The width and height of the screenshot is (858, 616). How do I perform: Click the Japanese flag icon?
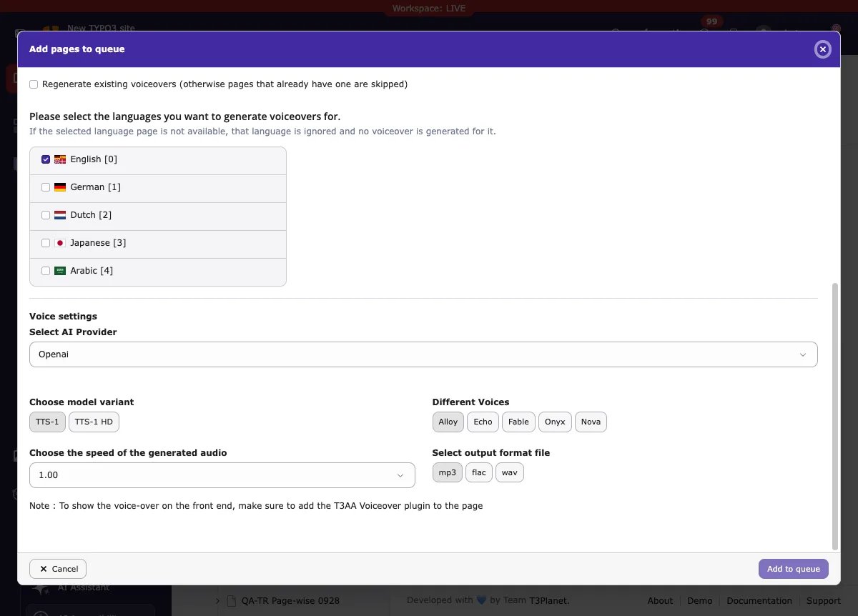click(60, 243)
